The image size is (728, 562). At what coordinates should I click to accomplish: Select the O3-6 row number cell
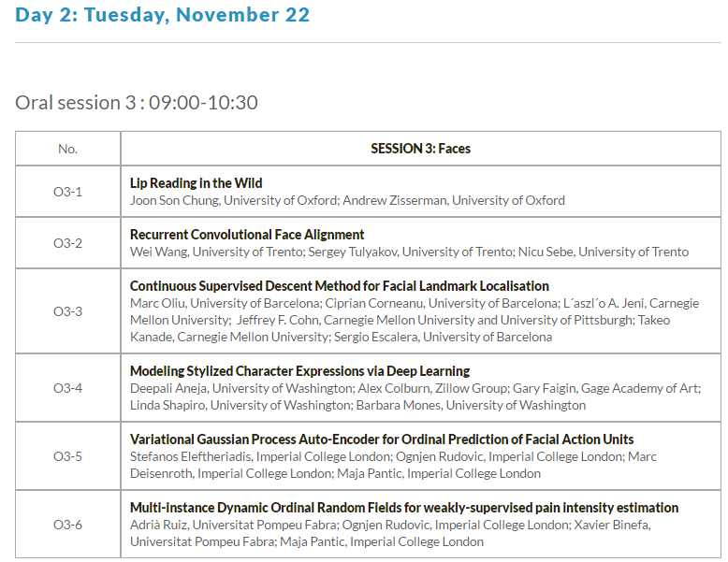(67, 525)
